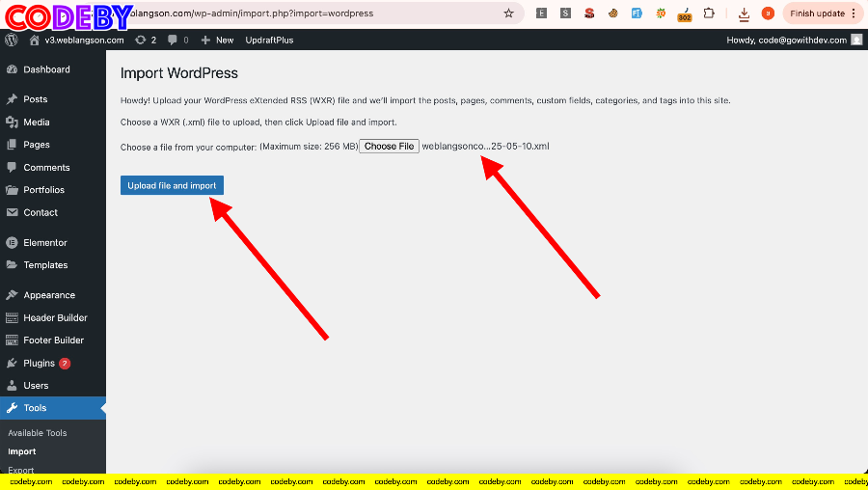This screenshot has height=490, width=868.
Task: Open the Import submenu link
Action: (21, 451)
